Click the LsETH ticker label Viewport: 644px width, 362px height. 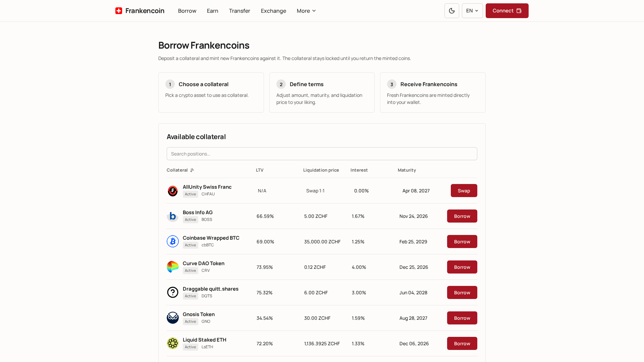click(x=207, y=347)
